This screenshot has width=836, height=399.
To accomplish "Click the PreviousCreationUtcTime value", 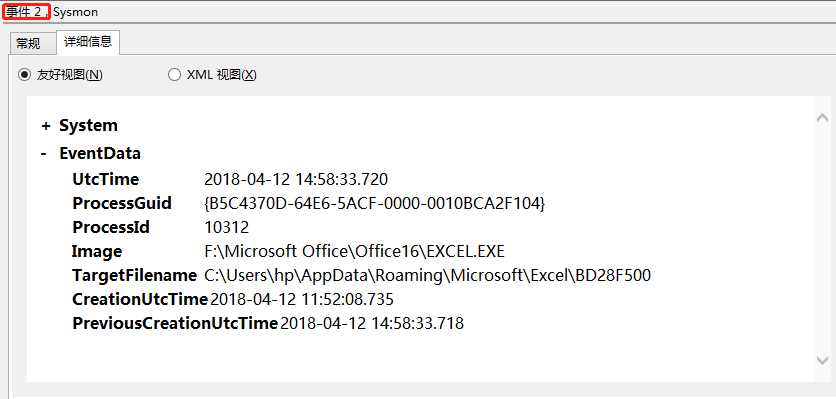I will point(372,323).
